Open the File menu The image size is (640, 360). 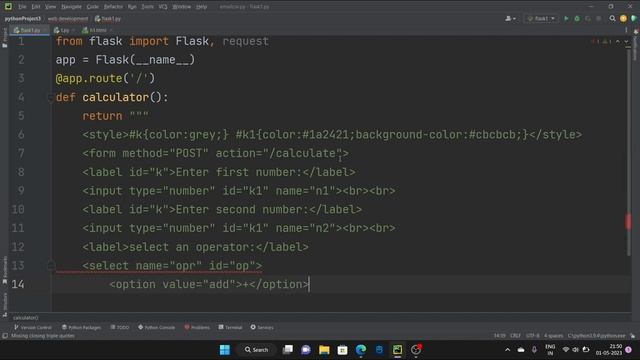[22, 7]
